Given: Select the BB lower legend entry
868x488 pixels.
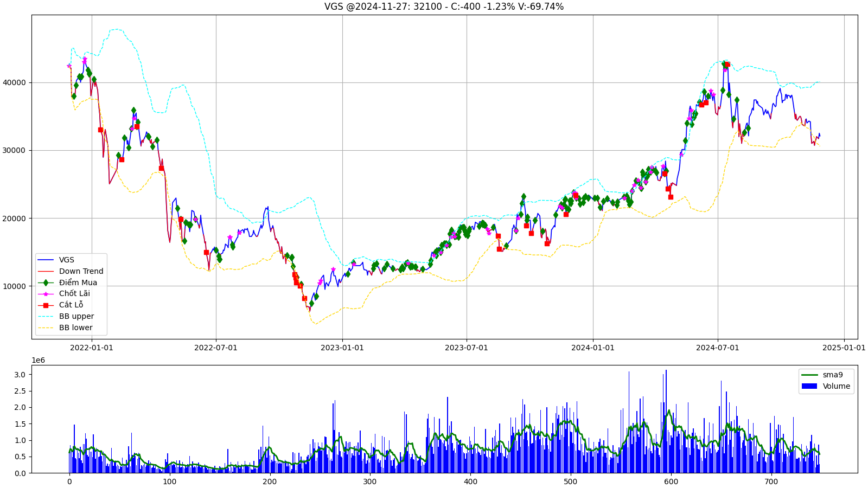Looking at the screenshot, I should 66,328.
